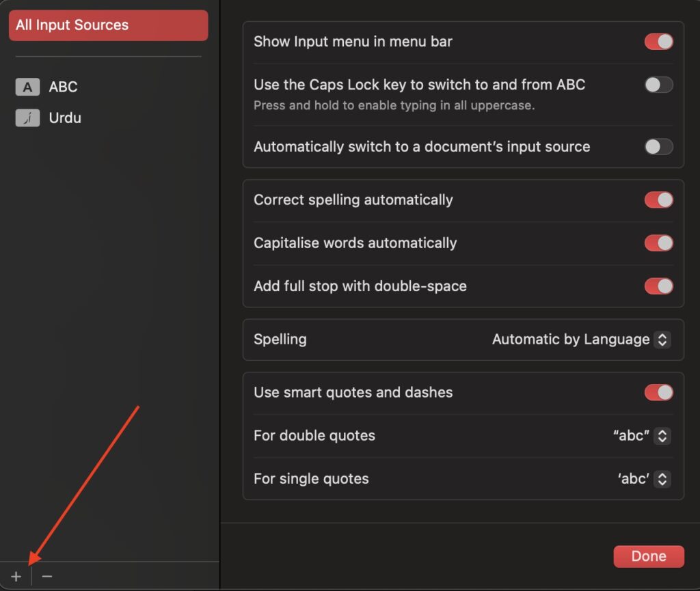Open the Spelling language dropdown

point(661,339)
